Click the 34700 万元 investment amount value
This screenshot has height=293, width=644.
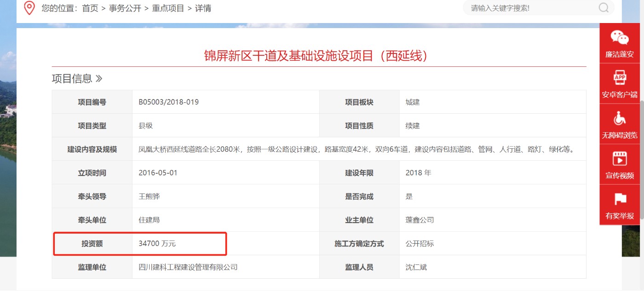(x=157, y=243)
